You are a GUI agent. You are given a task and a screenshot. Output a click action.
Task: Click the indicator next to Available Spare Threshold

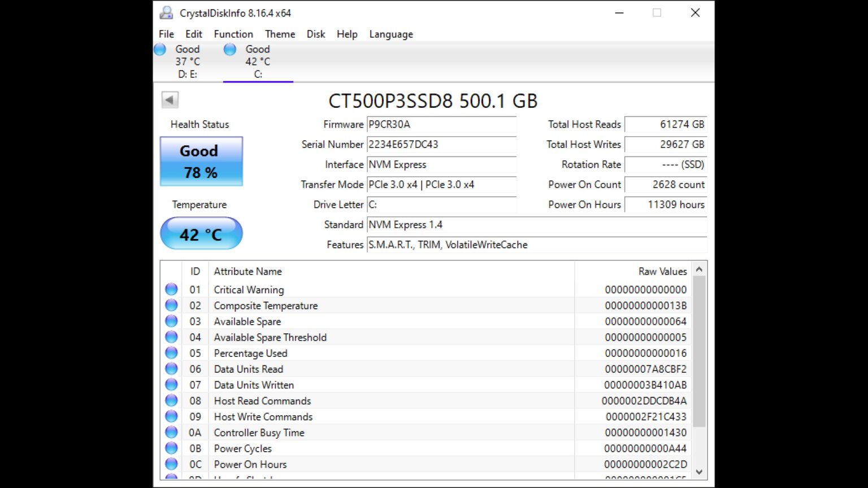point(171,337)
